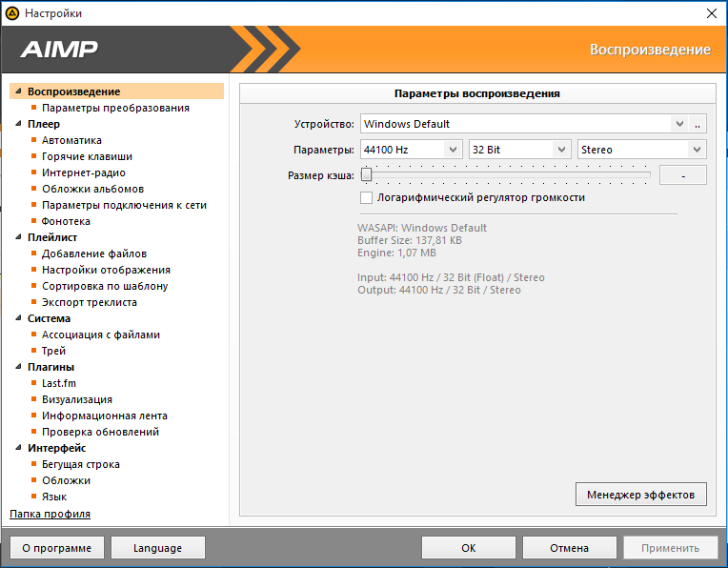Click the device options button with two dots

(698, 124)
